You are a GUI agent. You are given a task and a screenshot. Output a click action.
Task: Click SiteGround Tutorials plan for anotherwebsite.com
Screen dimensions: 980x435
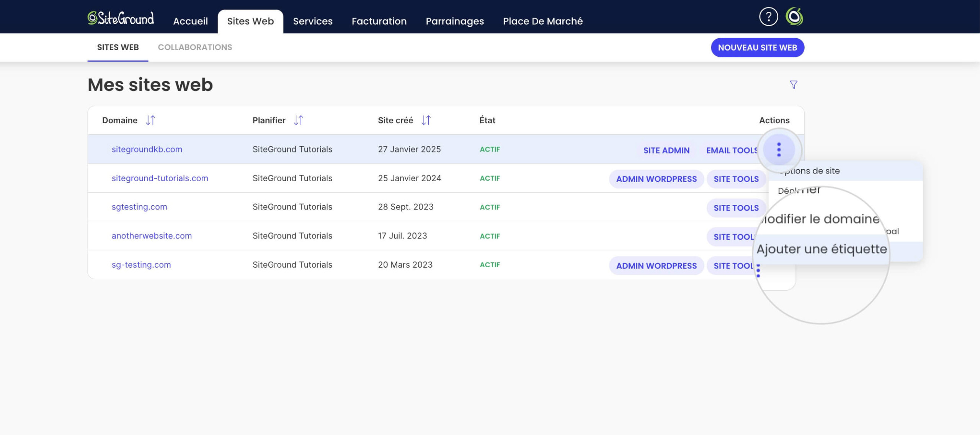click(x=292, y=235)
